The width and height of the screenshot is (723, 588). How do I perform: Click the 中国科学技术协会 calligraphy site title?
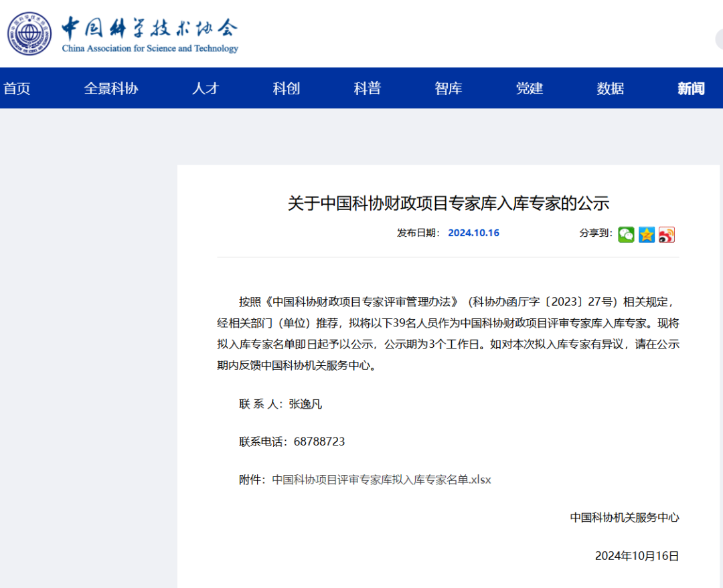(x=150, y=27)
